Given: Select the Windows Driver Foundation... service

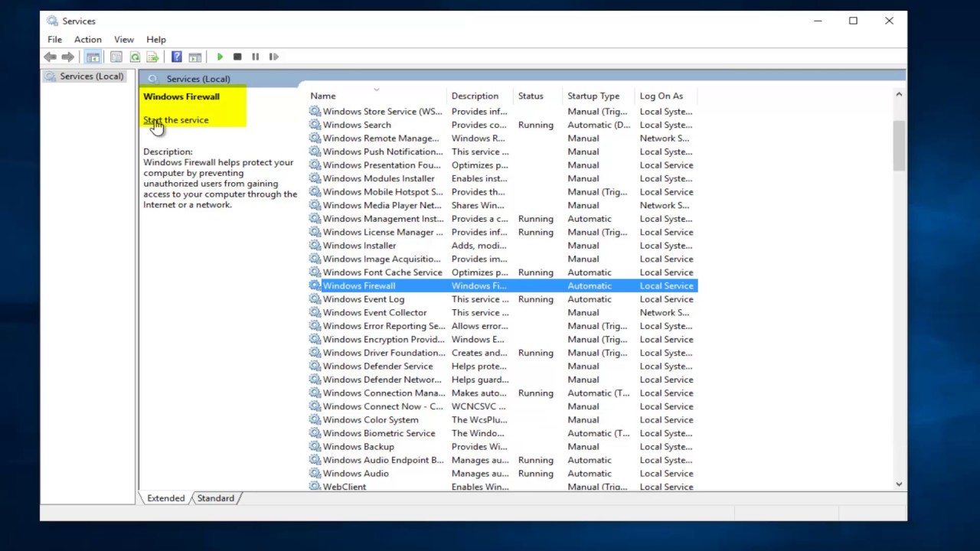Looking at the screenshot, I should (x=502, y=353).
